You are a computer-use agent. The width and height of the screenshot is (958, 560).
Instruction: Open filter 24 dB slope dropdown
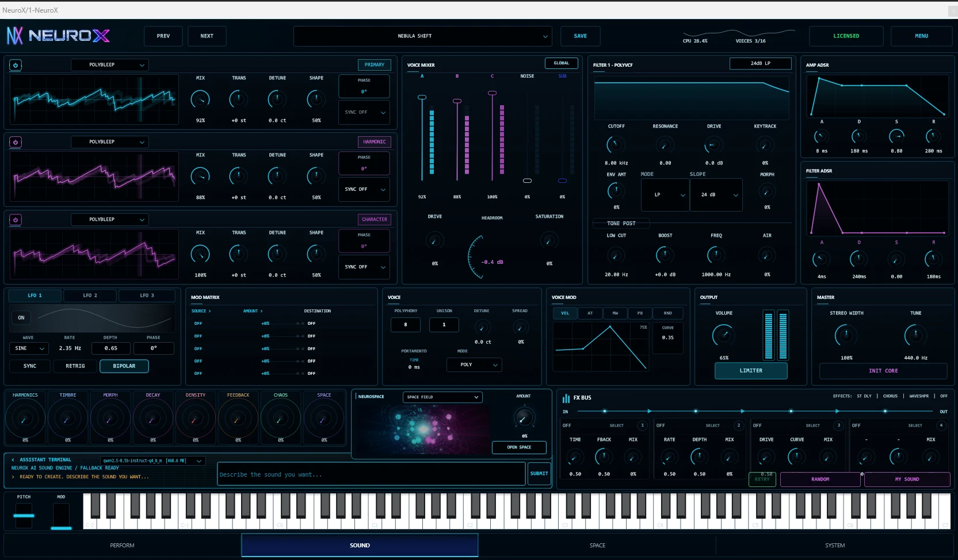[x=716, y=195]
